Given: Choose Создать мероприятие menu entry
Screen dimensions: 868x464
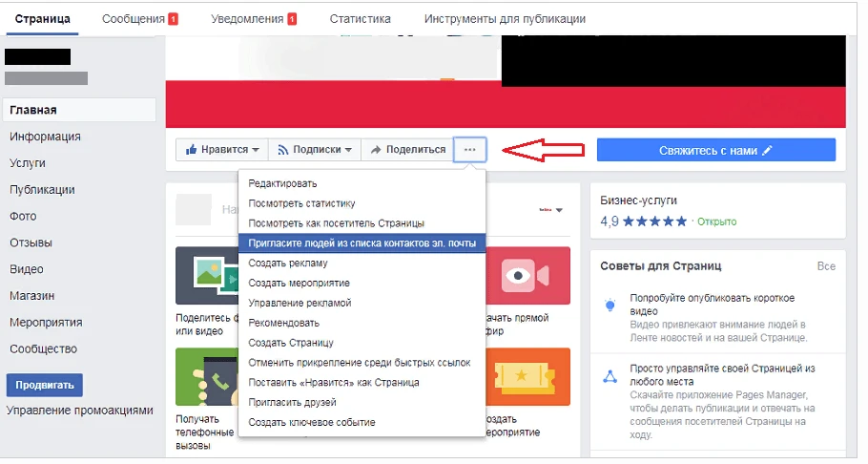Looking at the screenshot, I should (x=362, y=284).
